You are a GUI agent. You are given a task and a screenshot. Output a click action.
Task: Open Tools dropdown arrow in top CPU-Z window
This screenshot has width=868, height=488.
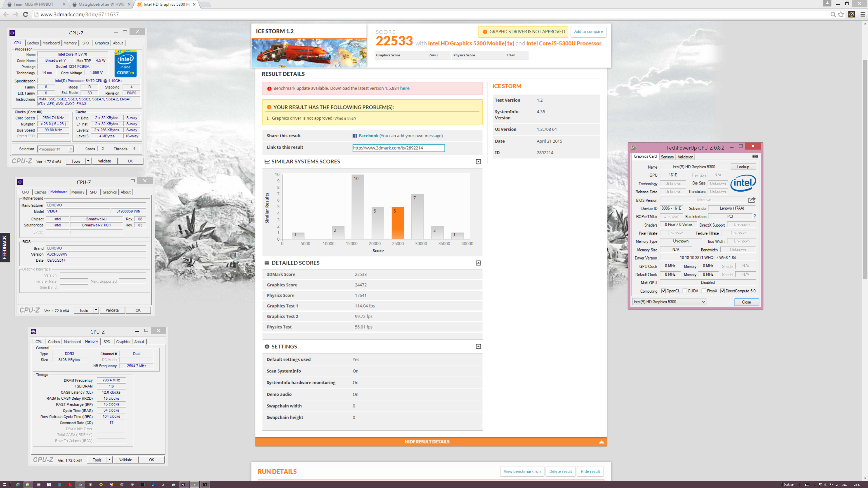(88, 161)
